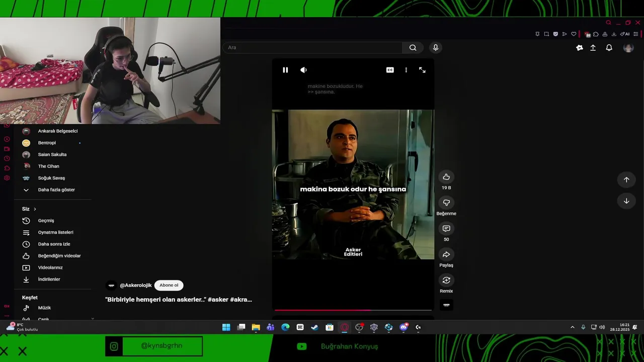Open the taskbar weather widget
644x362 pixels.
click(22, 327)
